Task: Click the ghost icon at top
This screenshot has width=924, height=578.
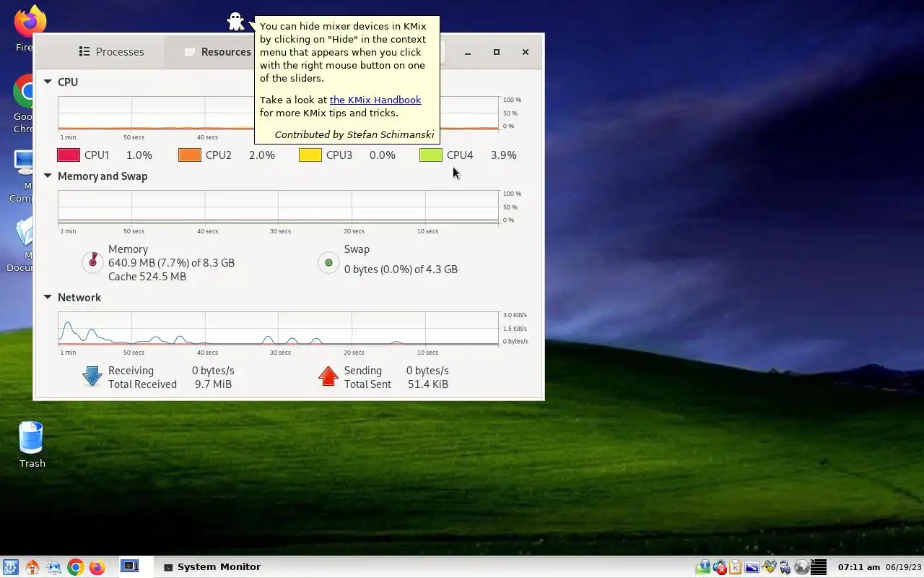Action: (x=236, y=21)
